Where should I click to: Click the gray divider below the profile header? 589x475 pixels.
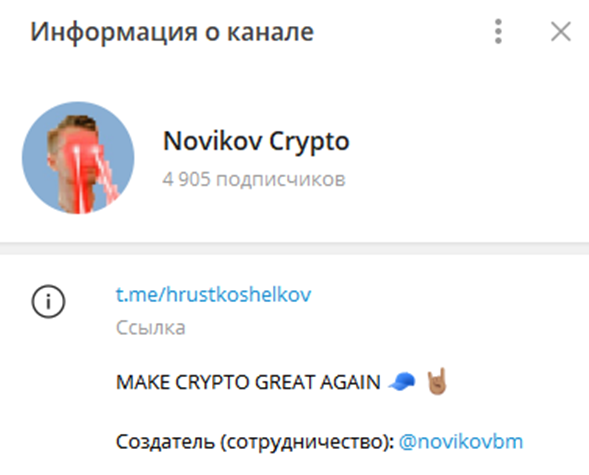294,249
